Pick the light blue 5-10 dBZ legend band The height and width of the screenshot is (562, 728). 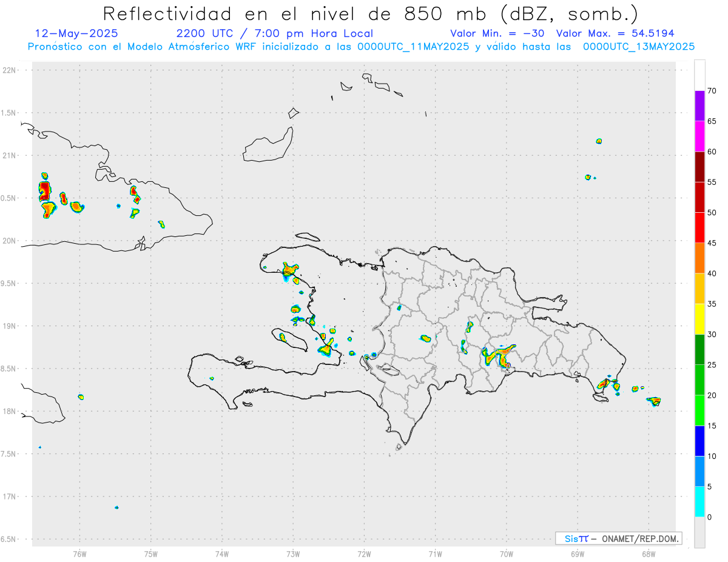tap(699, 472)
